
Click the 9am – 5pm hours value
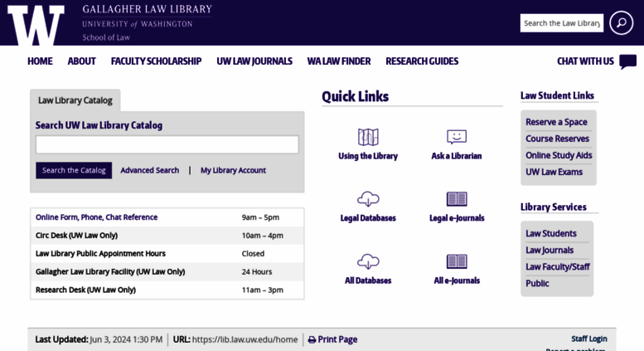(x=260, y=217)
